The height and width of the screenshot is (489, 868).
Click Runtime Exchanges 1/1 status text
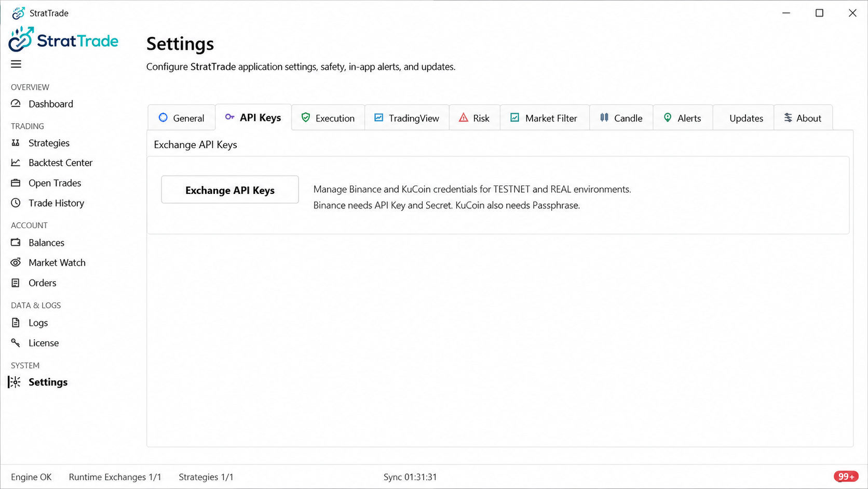[x=115, y=477]
